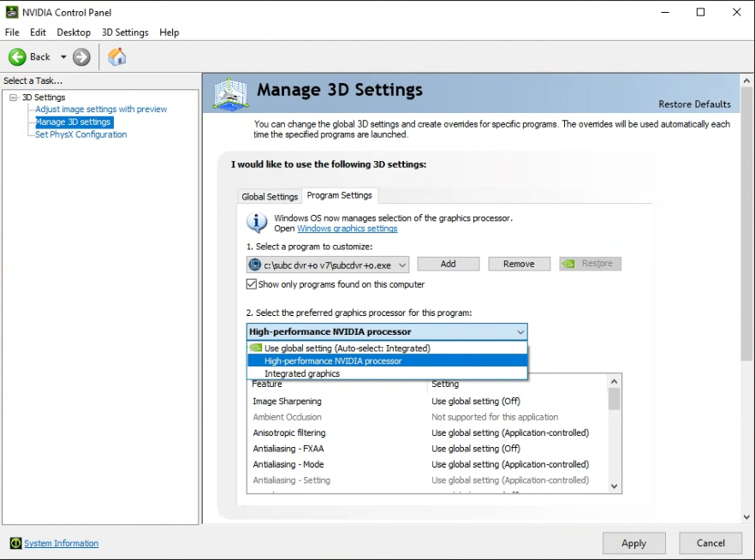Click the Manage 3D Settings header icon
The image size is (755, 560).
click(231, 93)
